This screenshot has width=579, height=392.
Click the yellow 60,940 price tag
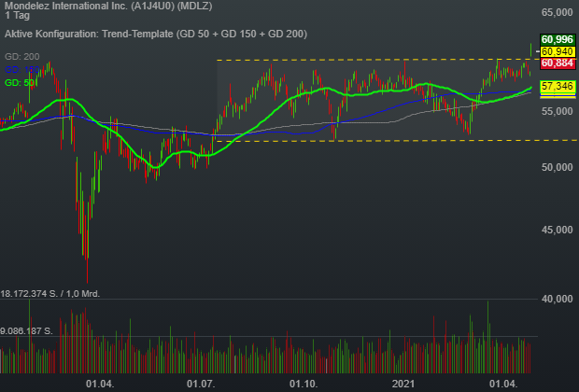click(x=558, y=51)
